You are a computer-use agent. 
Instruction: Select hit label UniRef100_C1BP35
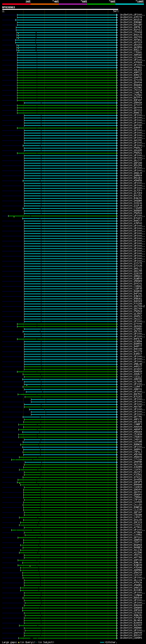click(131, 289)
